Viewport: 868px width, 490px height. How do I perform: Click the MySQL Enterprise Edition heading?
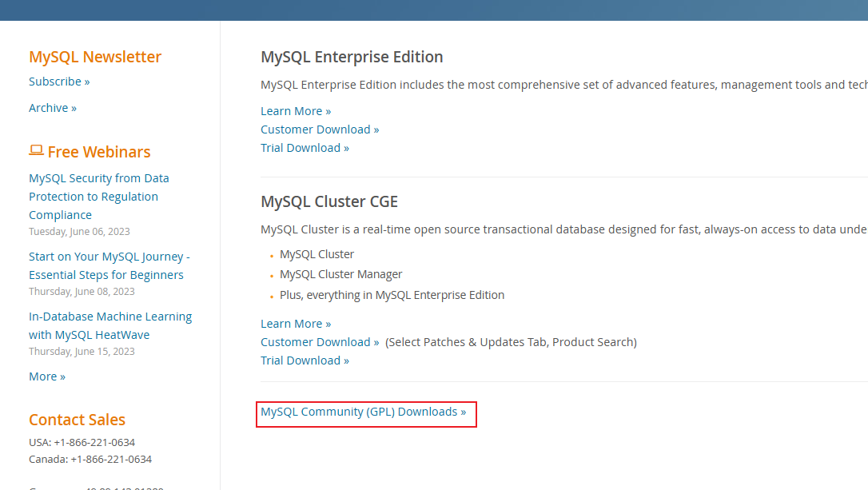[352, 57]
